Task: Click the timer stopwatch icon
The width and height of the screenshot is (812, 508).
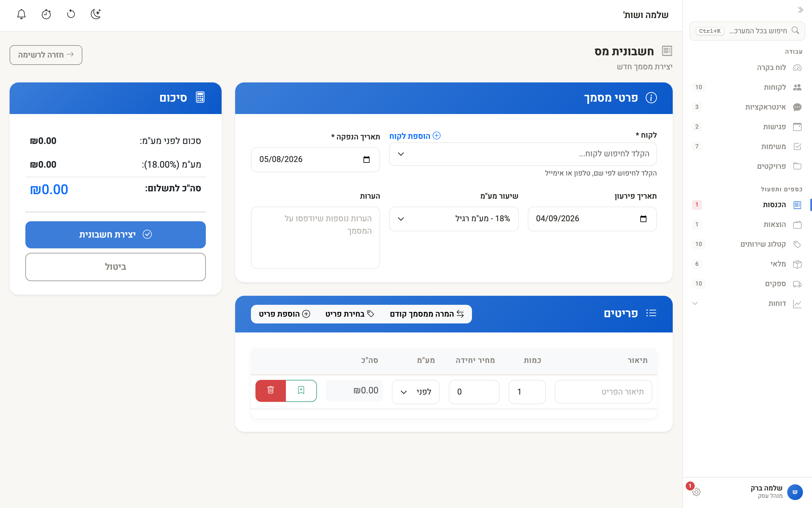Action: click(46, 14)
